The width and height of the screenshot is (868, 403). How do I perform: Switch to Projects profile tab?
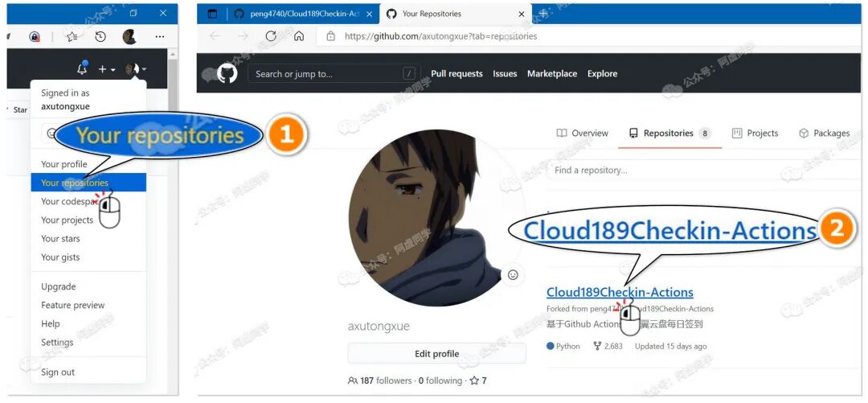point(755,133)
